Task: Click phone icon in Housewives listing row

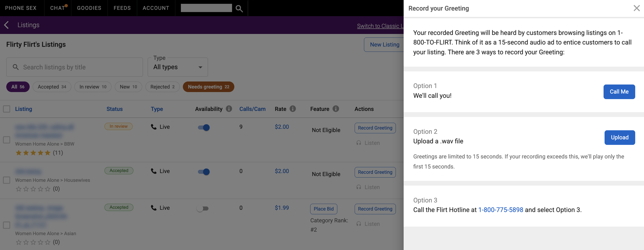Action: [x=153, y=171]
